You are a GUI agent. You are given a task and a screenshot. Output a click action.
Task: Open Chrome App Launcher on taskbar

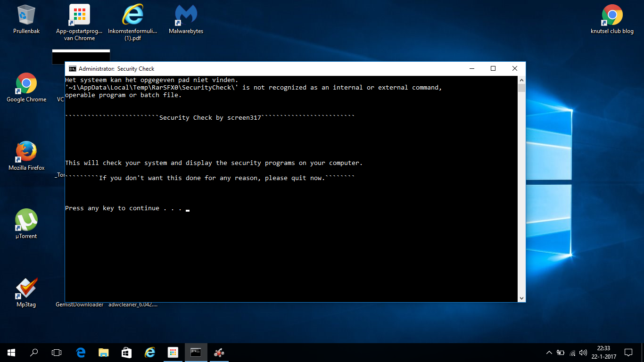point(173,353)
